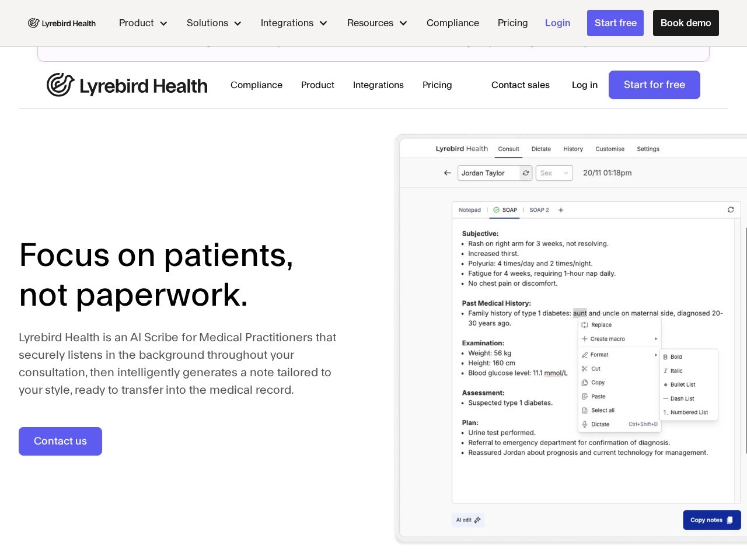This screenshot has width=747, height=560.
Task: Click the AI edit button
Action: (x=468, y=520)
